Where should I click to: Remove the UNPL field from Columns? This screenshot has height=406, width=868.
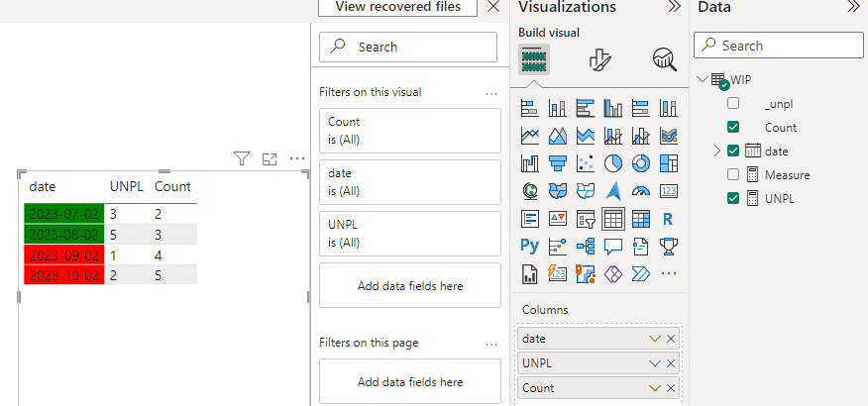pyautogui.click(x=671, y=363)
